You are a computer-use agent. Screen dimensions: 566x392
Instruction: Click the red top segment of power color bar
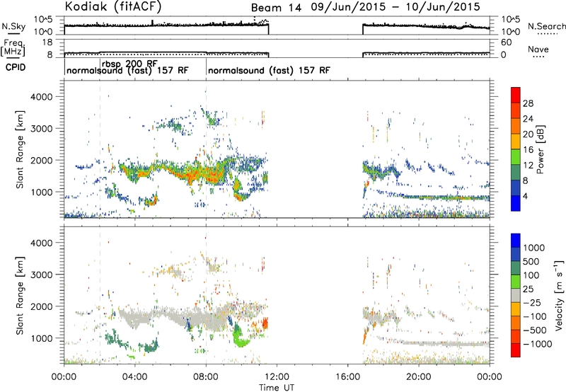point(516,95)
